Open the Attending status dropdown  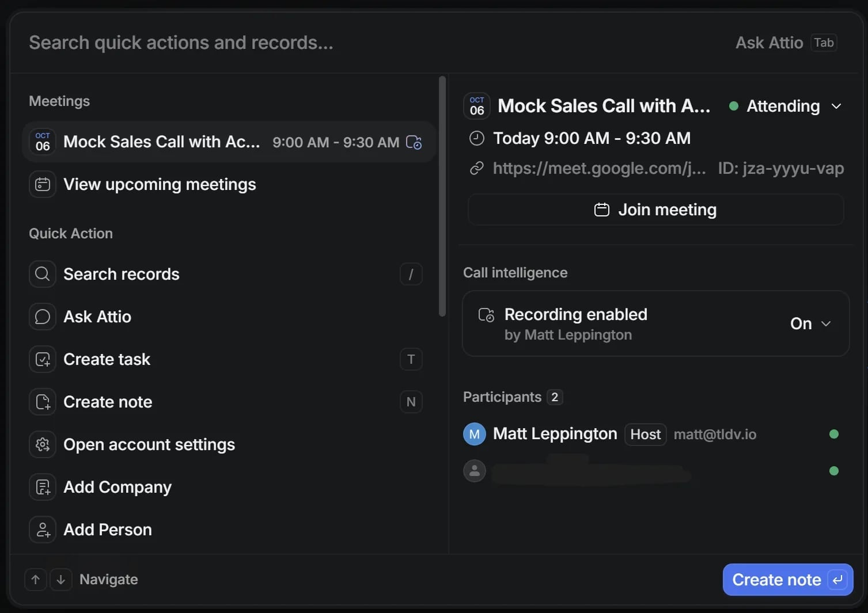point(786,106)
